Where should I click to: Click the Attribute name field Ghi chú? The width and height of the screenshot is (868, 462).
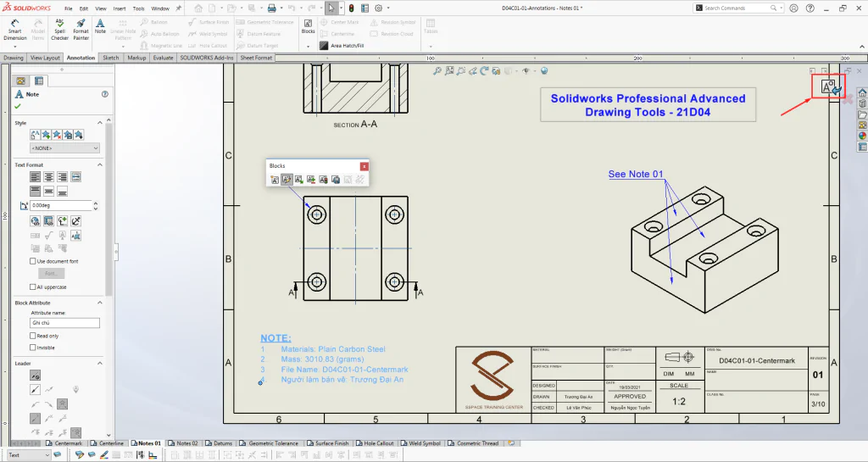pyautogui.click(x=64, y=323)
